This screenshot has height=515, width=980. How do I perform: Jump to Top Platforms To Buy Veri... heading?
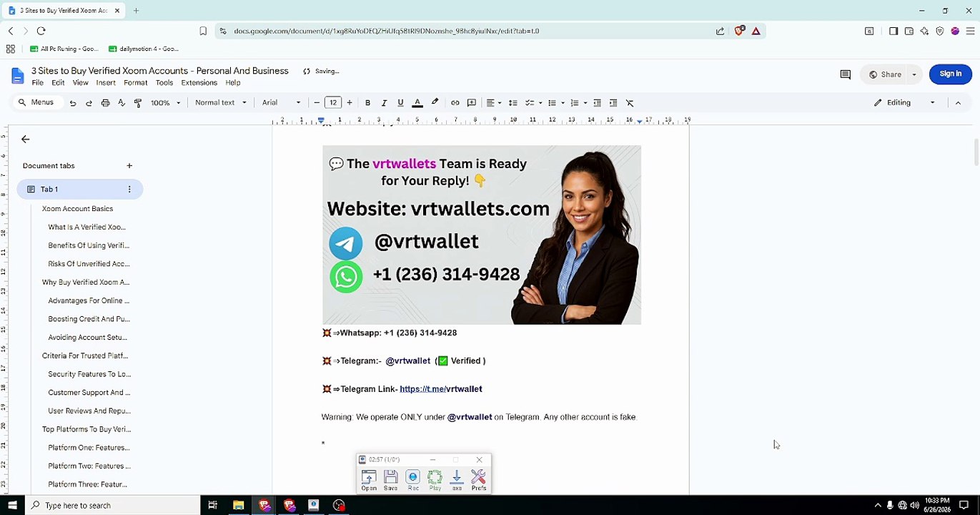point(86,430)
